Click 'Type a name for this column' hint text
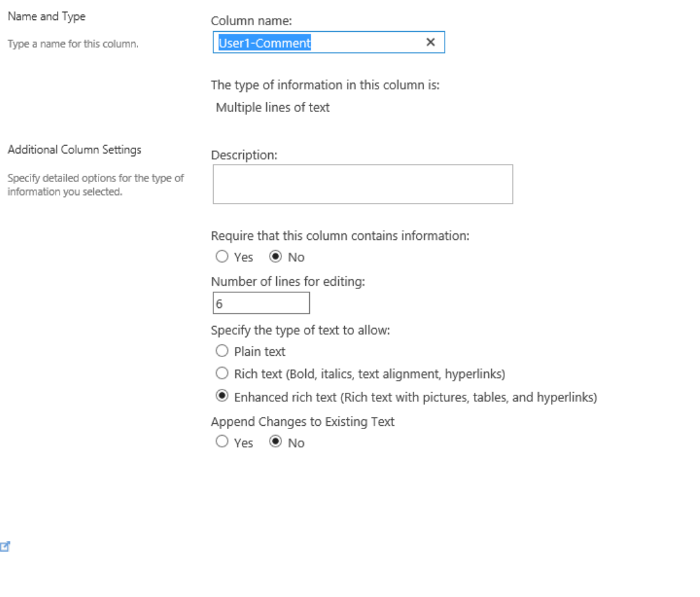The image size is (700, 597). (x=73, y=45)
